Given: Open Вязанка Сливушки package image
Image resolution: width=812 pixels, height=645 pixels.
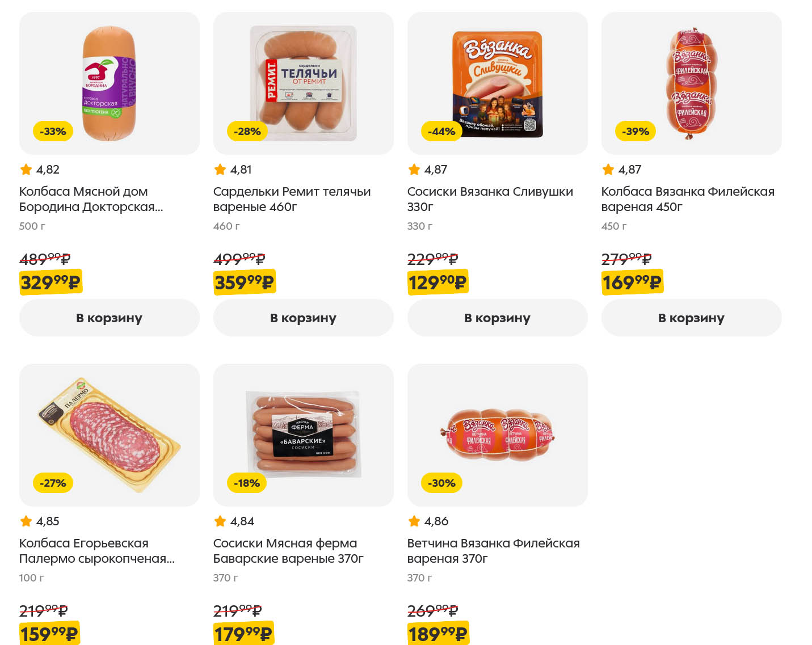Looking at the screenshot, I should (x=498, y=83).
